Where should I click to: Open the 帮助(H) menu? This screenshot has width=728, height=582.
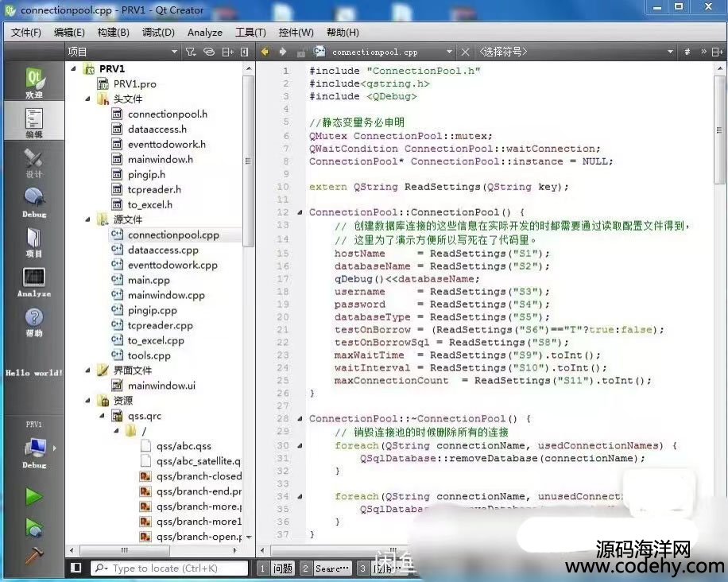343,33
